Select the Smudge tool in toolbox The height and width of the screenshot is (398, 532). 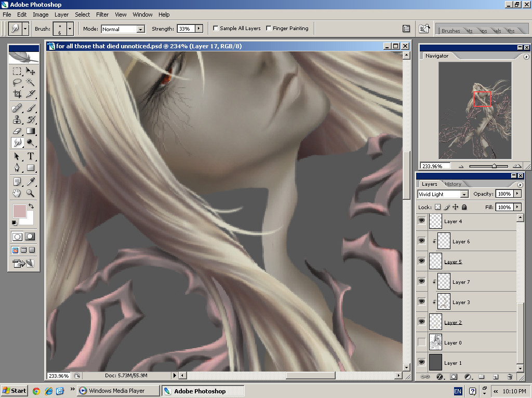coord(17,142)
